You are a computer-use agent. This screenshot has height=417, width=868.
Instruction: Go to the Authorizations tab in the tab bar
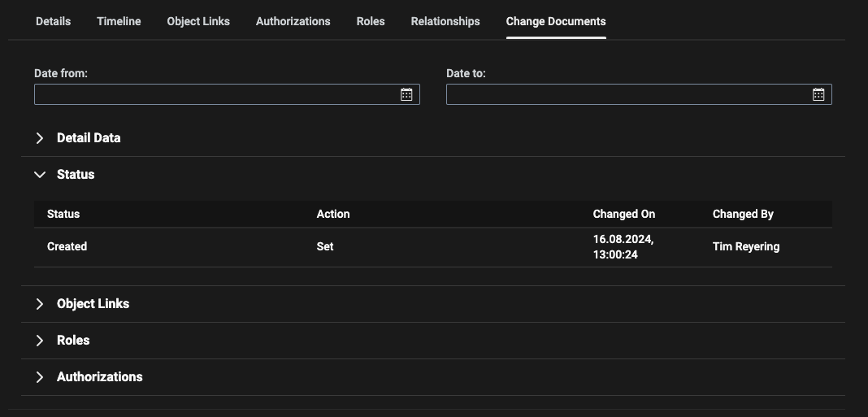[293, 21]
